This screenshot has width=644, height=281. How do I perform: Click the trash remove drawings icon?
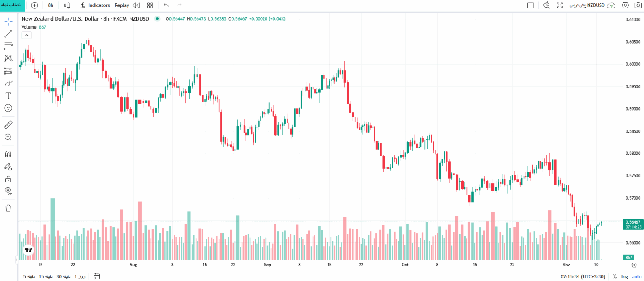[8, 208]
